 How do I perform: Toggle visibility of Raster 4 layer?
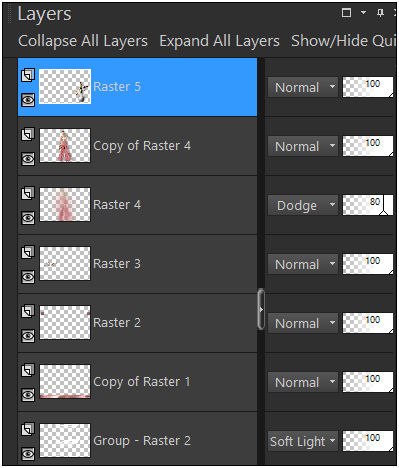[x=28, y=218]
